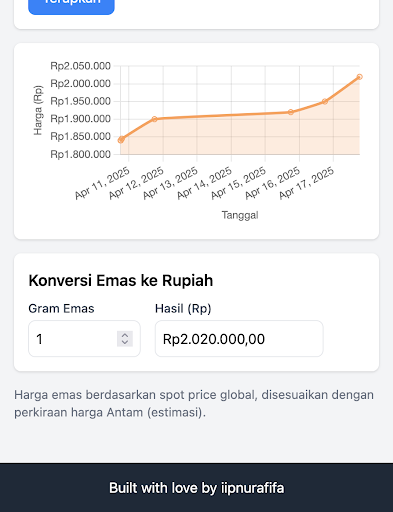Click the Konversi Emas ke Rupiah heading

pos(121,280)
